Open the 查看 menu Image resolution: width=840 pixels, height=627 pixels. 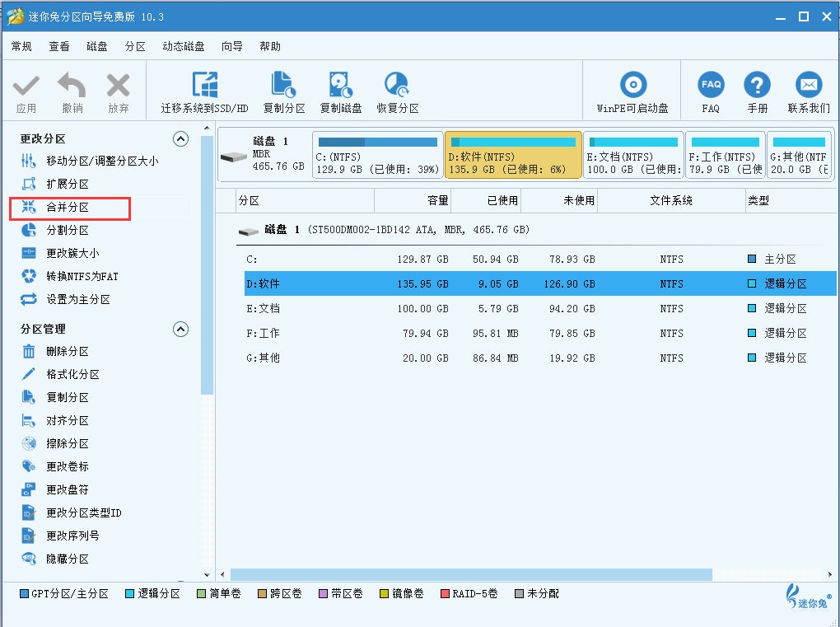[x=59, y=47]
